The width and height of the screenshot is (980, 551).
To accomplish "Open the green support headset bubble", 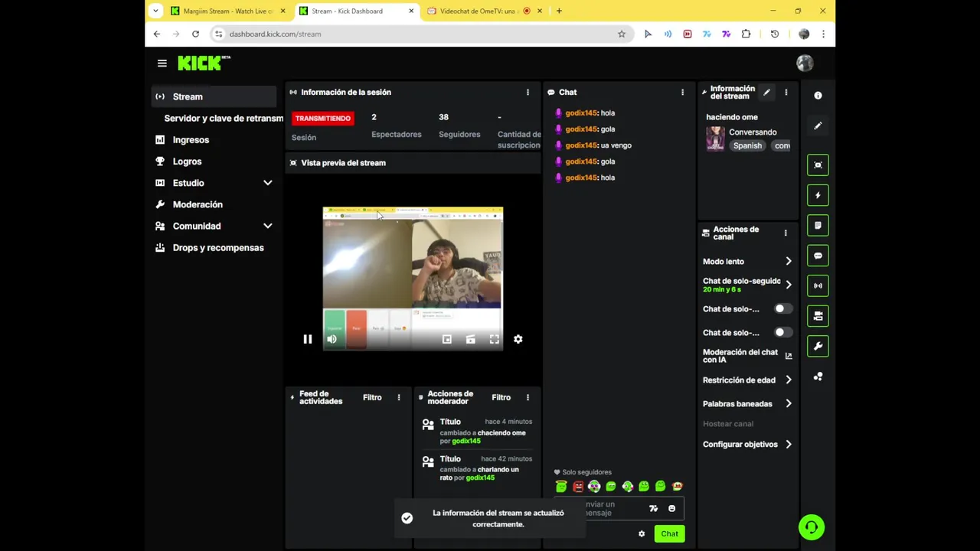I will pos(812,527).
